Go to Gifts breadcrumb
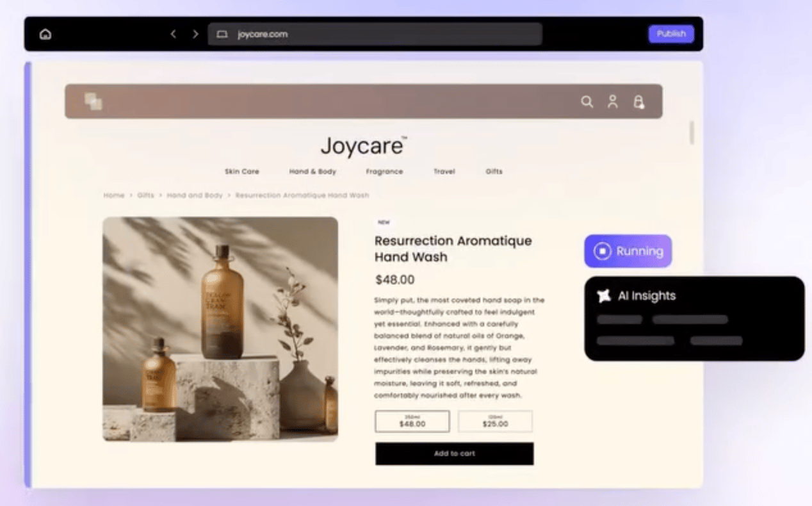Screen dimensions: 812x506 point(145,195)
